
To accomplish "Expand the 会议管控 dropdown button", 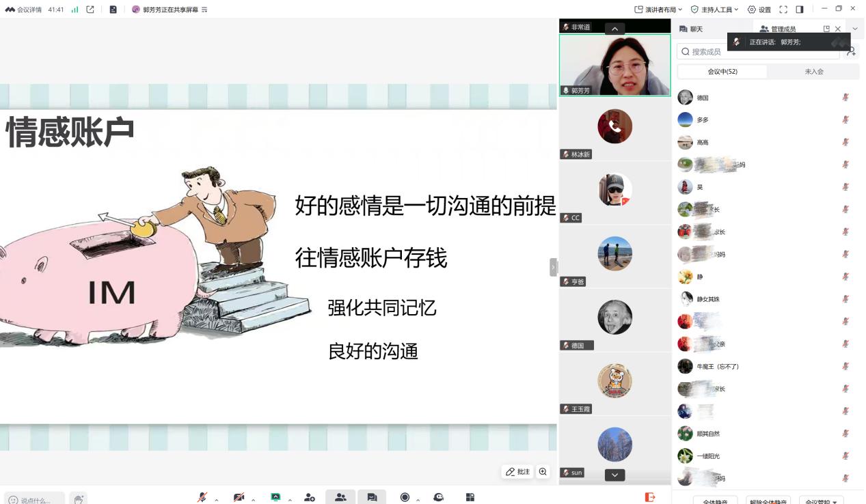I will (x=821, y=501).
